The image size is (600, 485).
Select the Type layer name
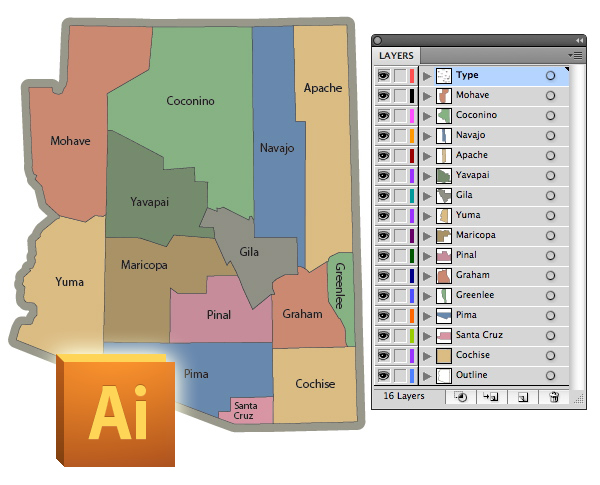pos(467,75)
